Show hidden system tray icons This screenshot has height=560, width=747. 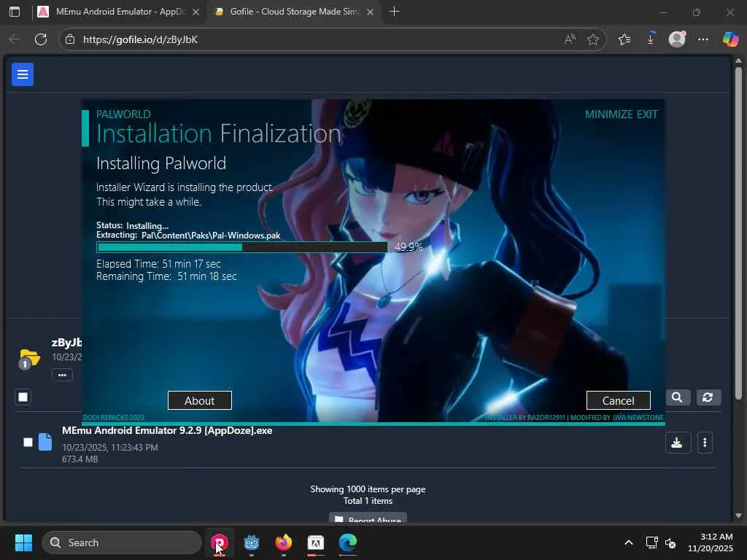coord(628,542)
